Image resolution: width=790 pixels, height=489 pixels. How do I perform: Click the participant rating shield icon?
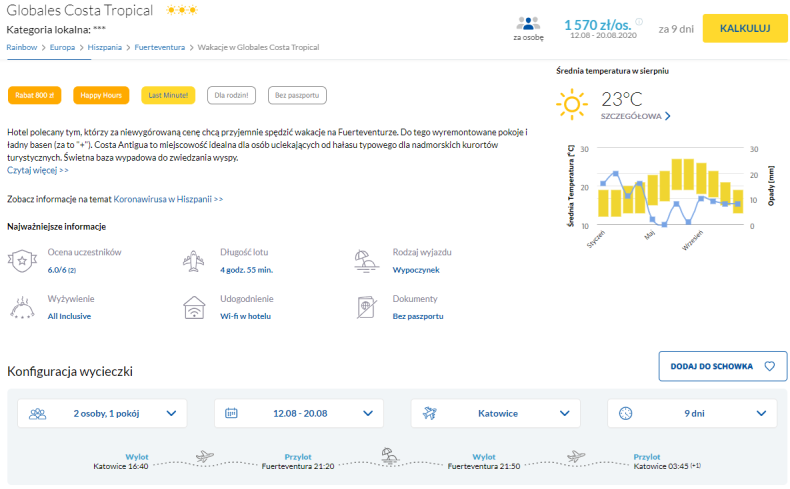(x=22, y=261)
